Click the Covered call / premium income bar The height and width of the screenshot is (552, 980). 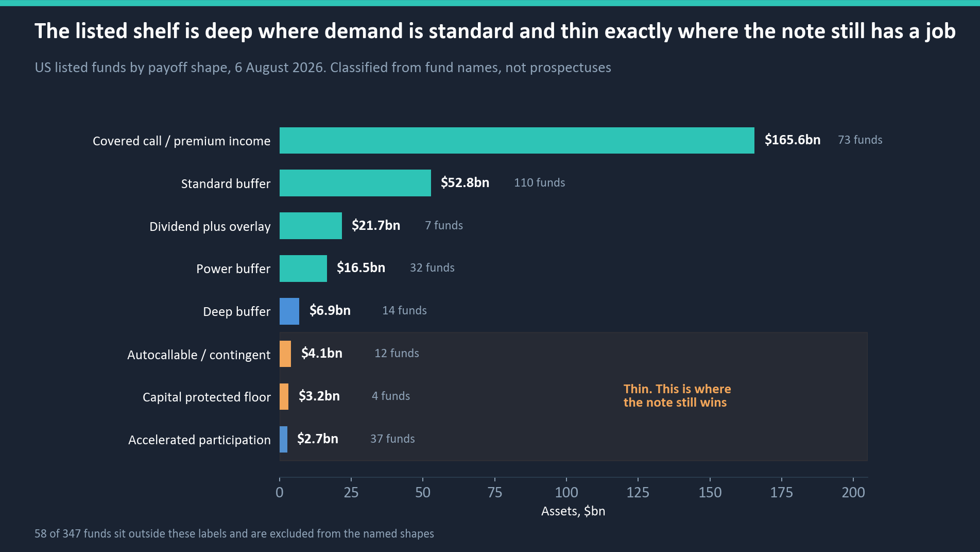[517, 140]
